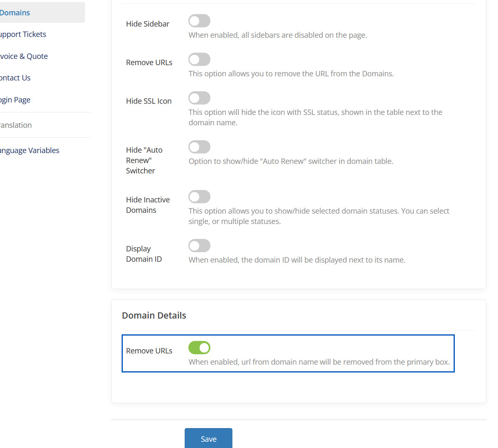This screenshot has height=448, width=498.
Task: Click the "Display Domain ID" label text
Action: click(x=144, y=254)
